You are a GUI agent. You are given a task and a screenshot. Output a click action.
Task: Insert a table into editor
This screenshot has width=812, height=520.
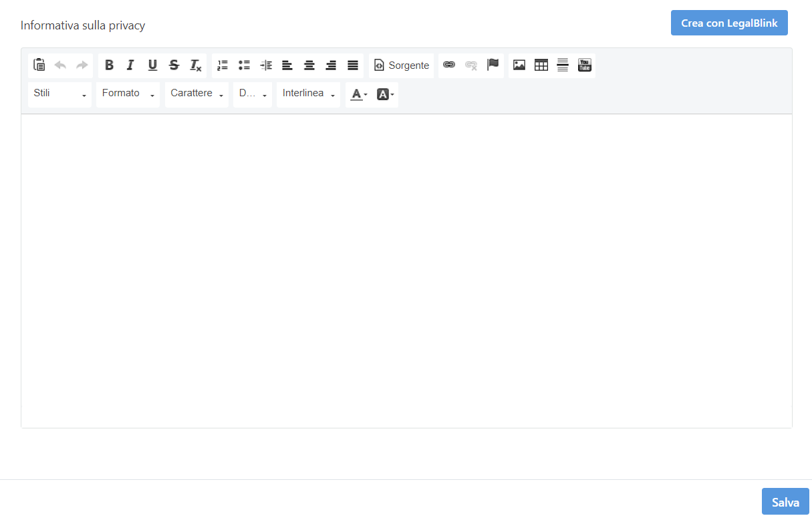coord(541,65)
